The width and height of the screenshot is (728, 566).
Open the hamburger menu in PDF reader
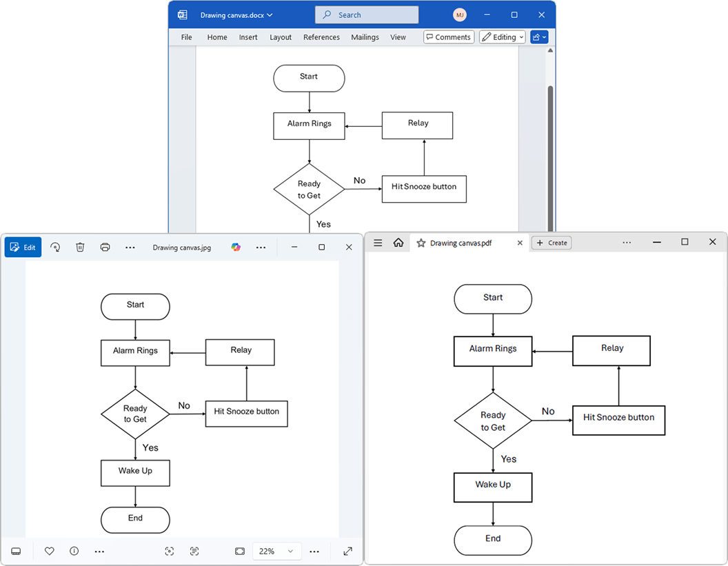378,243
